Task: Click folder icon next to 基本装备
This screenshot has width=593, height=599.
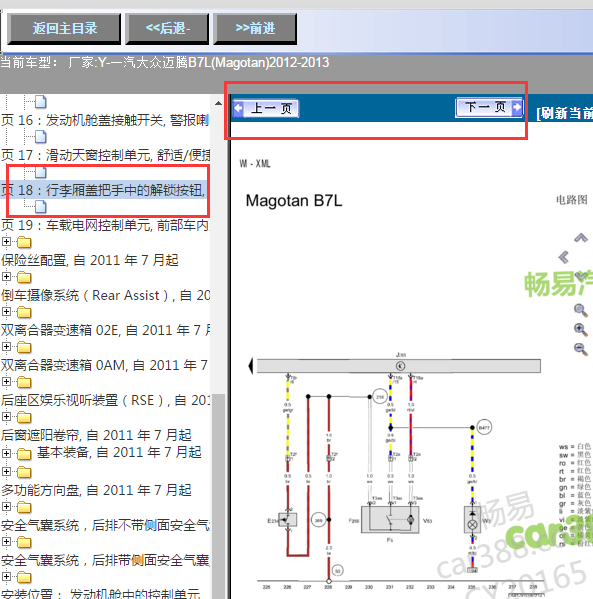Action: coord(24,454)
